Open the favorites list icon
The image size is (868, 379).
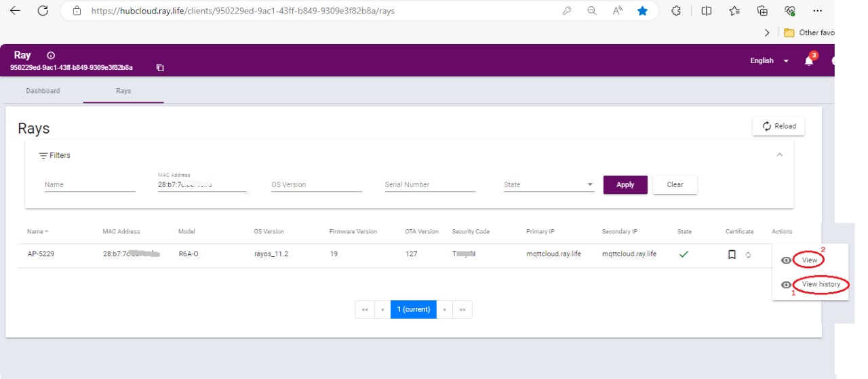pos(734,11)
